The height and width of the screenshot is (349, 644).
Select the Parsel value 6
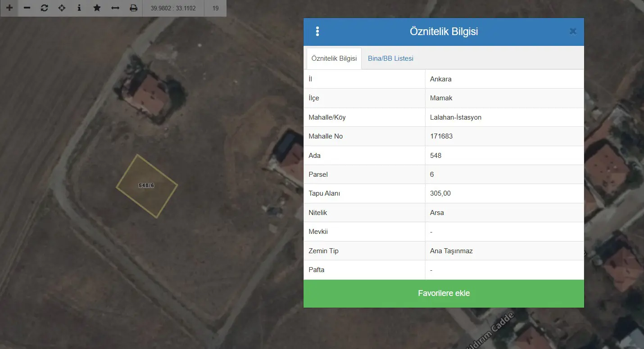(432, 174)
